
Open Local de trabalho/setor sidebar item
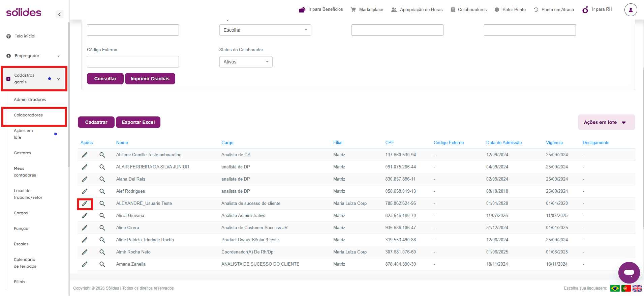click(28, 194)
